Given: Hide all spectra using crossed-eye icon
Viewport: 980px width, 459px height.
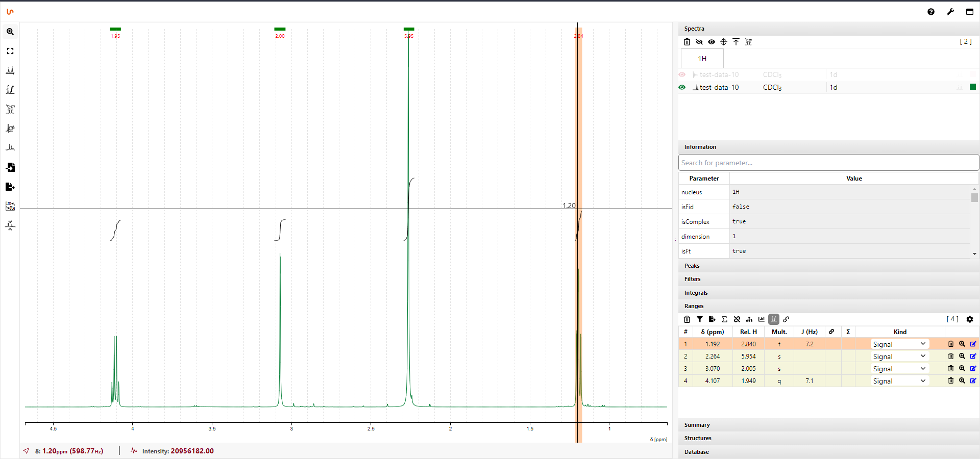Looking at the screenshot, I should coord(699,42).
